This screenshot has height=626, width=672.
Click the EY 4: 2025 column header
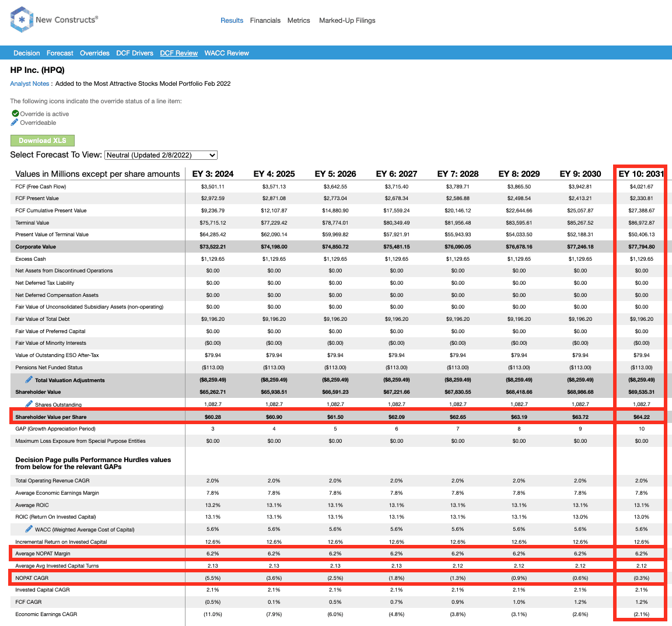pyautogui.click(x=274, y=174)
